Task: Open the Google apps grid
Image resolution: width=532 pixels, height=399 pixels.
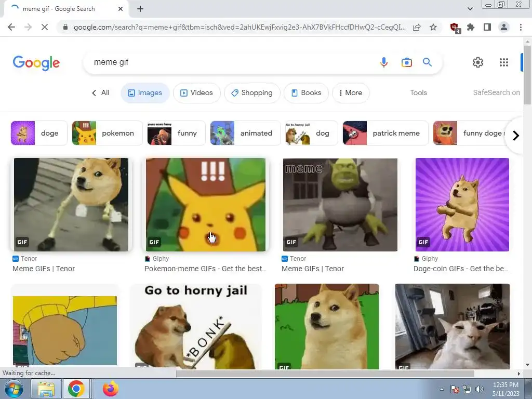Action: point(504,62)
